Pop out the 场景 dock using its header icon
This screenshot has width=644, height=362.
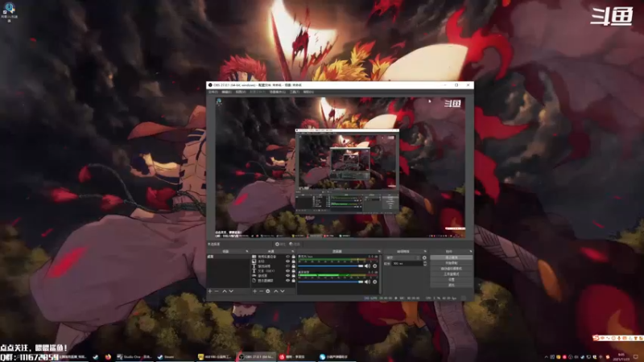pos(247,251)
